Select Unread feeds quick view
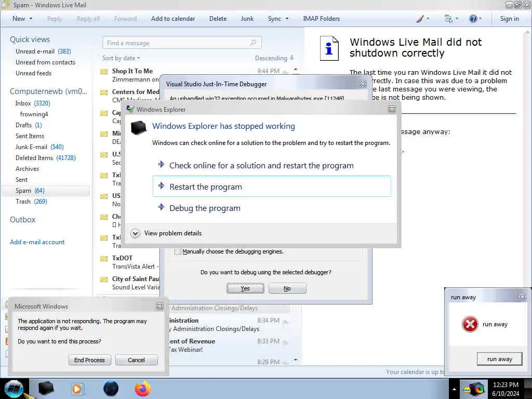532x399 pixels. tap(34, 73)
